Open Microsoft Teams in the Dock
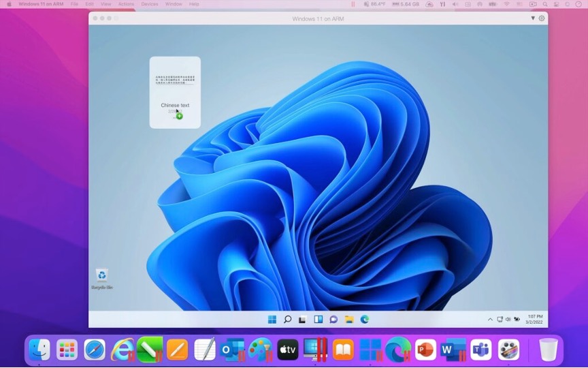The image size is (588, 368). coord(481,350)
